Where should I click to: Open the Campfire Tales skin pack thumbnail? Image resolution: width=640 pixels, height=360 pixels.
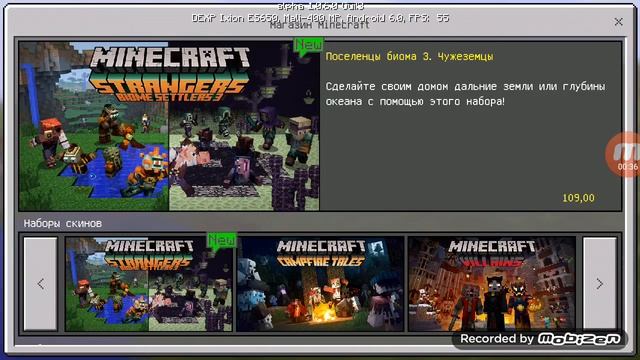[320, 284]
